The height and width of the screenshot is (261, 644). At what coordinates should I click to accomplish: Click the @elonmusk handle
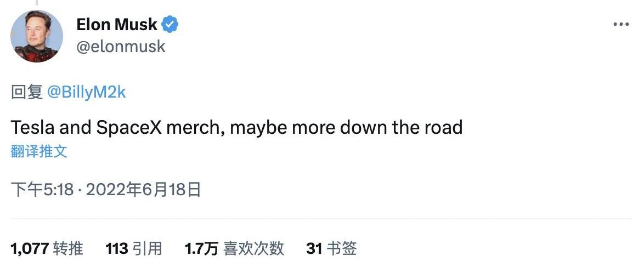[121, 47]
